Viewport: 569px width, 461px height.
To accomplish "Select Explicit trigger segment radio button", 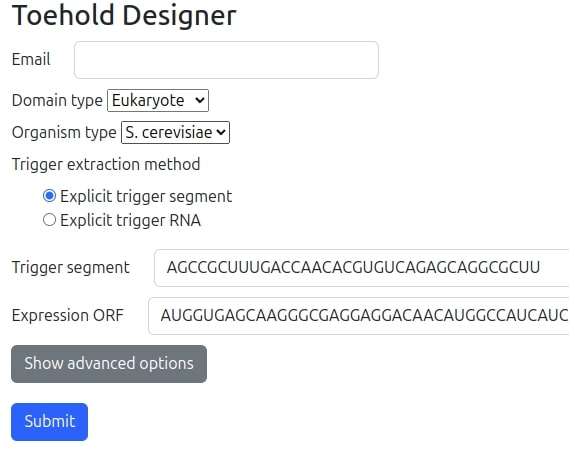I will pos(49,196).
